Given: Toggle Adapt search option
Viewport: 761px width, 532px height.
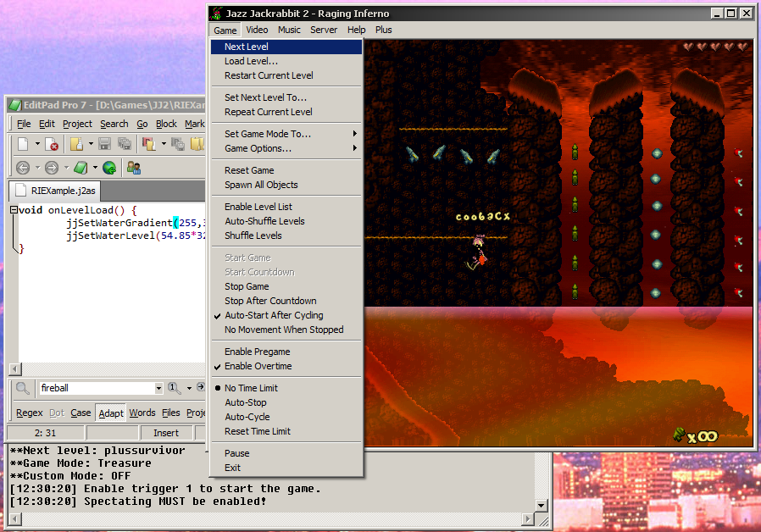Looking at the screenshot, I should point(111,413).
